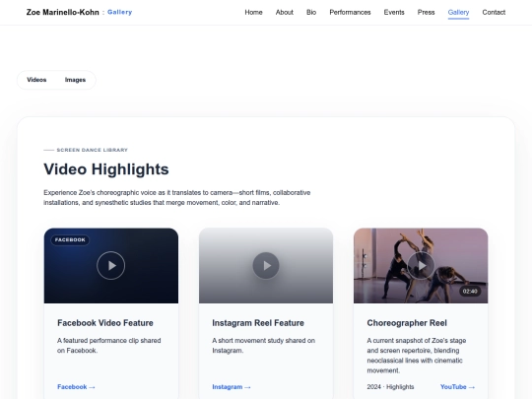Go to the About page
532x399 pixels.
[x=285, y=12]
